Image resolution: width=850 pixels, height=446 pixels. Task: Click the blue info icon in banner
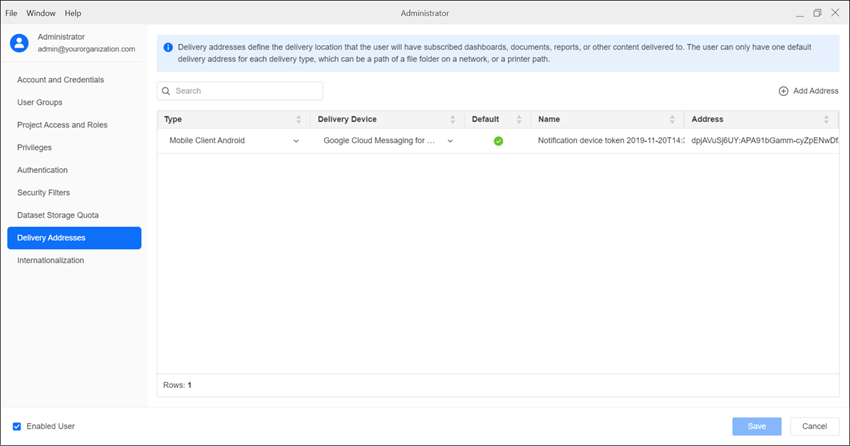pyautogui.click(x=168, y=47)
